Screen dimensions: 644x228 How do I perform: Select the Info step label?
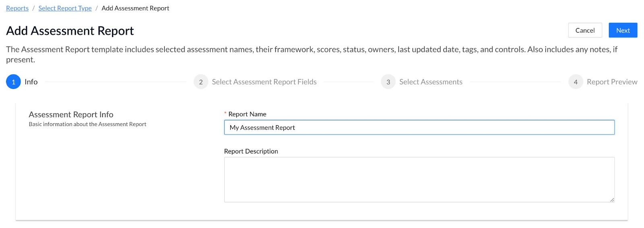(x=31, y=82)
